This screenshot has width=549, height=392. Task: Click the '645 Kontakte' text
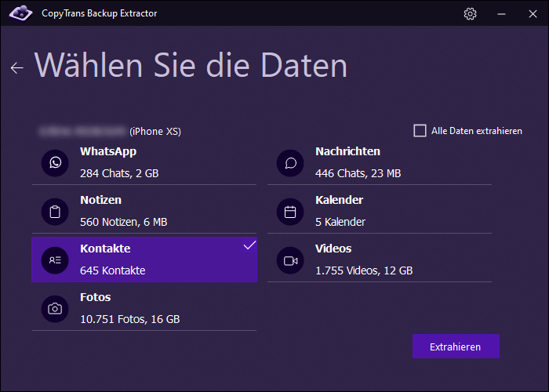point(113,270)
